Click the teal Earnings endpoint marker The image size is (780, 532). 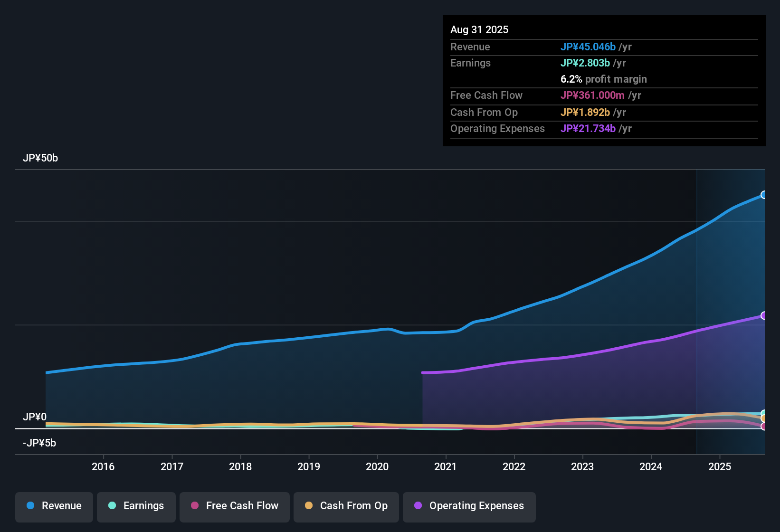coord(764,414)
